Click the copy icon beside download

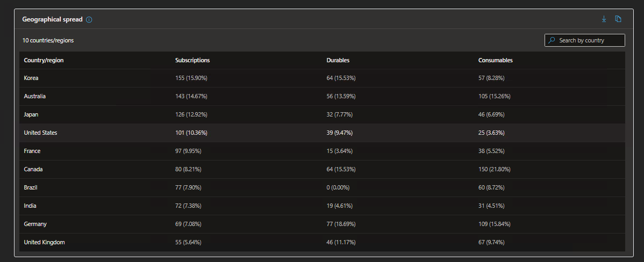pyautogui.click(x=618, y=19)
